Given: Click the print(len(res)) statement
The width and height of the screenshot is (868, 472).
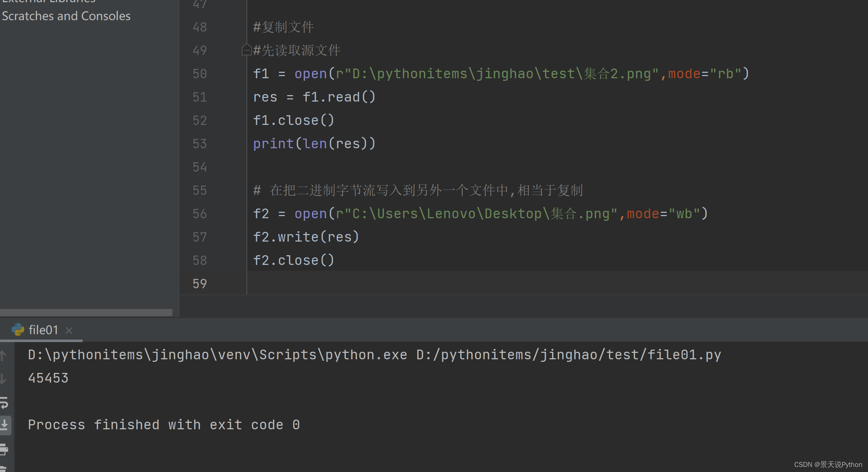Looking at the screenshot, I should [x=314, y=144].
